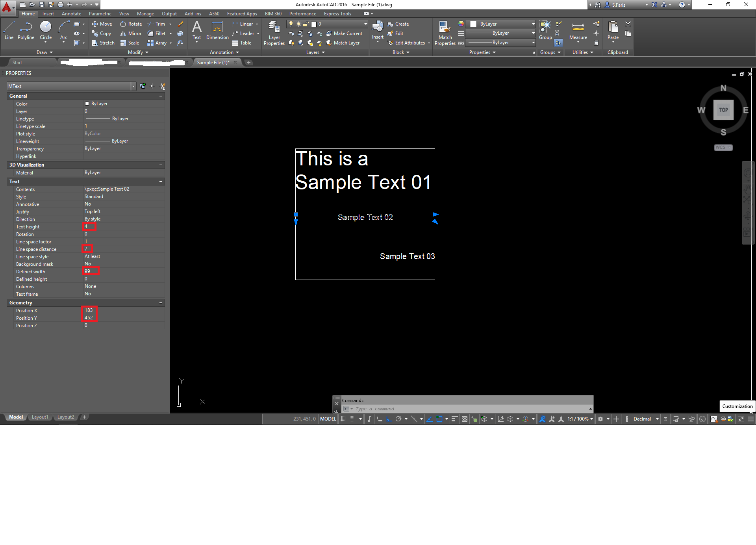Open the Annotate ribbon tab
This screenshot has width=756, height=545.
point(71,14)
